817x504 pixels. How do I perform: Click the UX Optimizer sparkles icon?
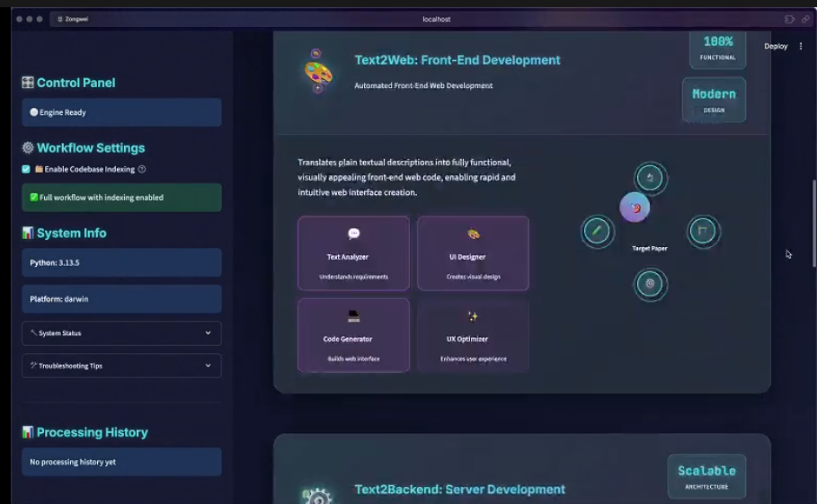(473, 316)
